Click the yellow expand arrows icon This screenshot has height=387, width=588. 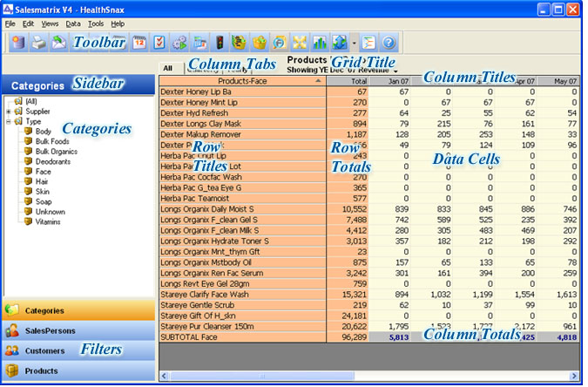pos(300,43)
